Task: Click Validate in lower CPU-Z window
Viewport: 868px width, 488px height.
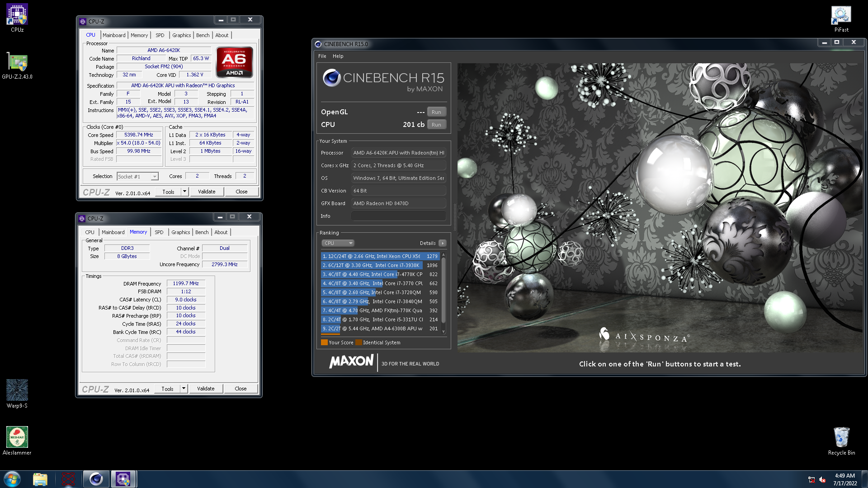Action: (x=206, y=389)
